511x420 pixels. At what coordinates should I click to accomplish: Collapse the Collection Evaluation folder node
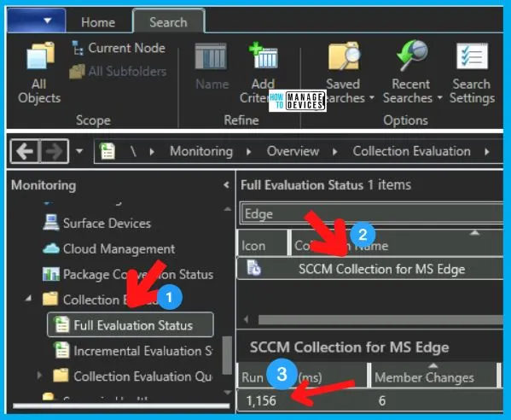point(29,299)
